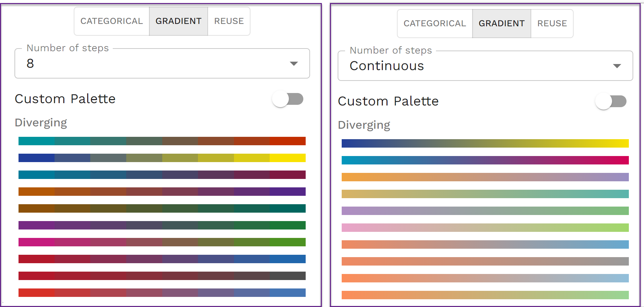This screenshot has width=644, height=307.
Task: Select Gradient tab in right panel
Action: [x=502, y=24]
